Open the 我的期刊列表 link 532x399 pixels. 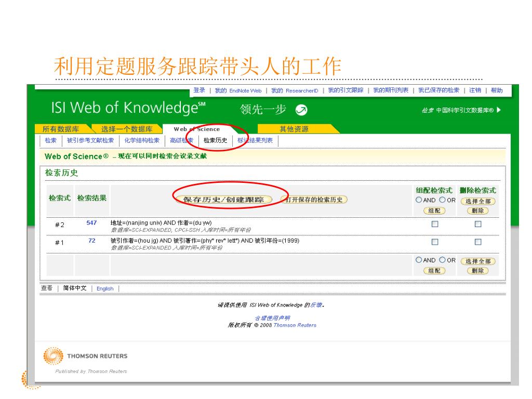click(391, 90)
